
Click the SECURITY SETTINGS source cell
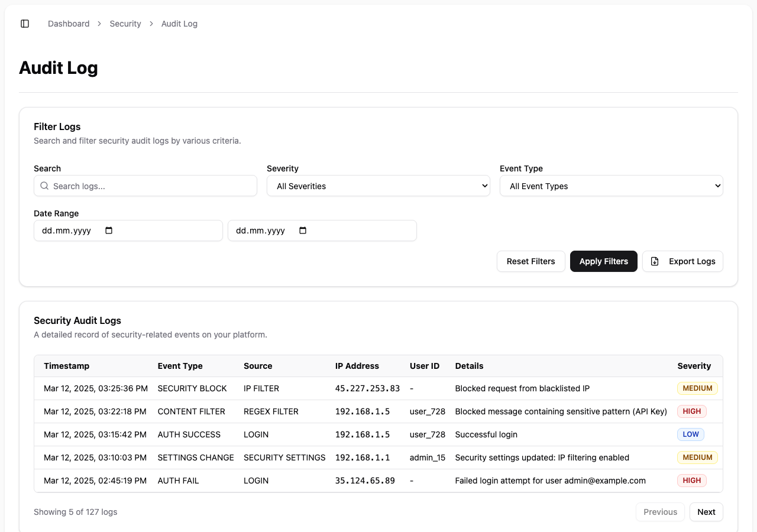[284, 458]
